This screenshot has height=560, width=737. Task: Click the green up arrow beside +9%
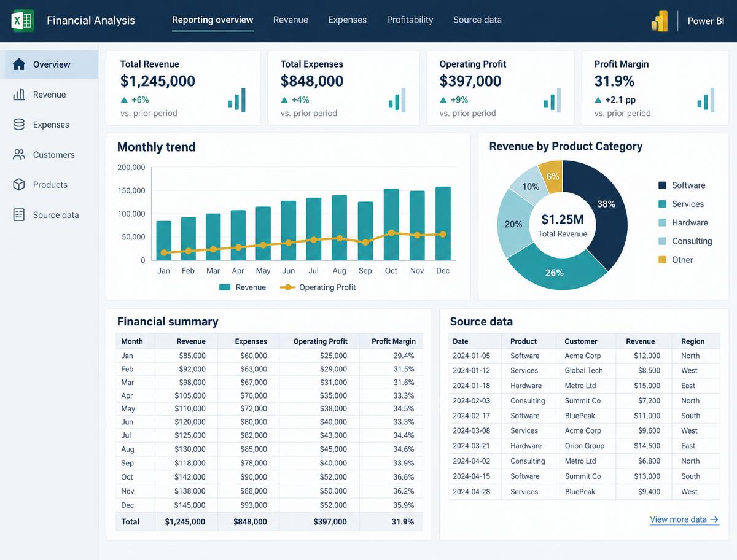[x=443, y=99]
